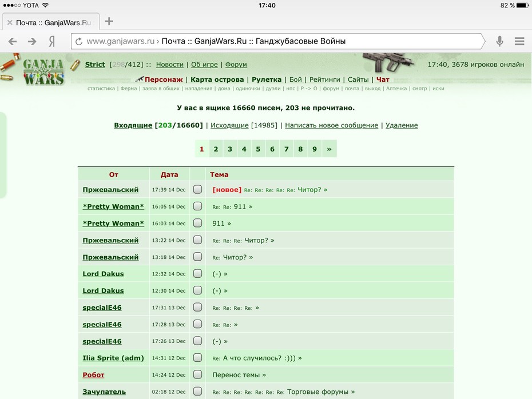Check the Робот message checkbox
This screenshot has height=399, width=532.
(x=197, y=374)
